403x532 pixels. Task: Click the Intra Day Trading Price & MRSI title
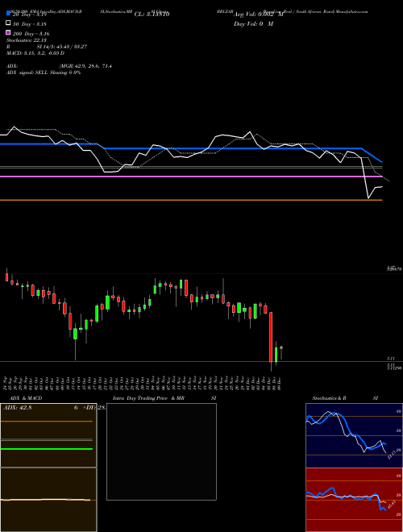(164, 398)
